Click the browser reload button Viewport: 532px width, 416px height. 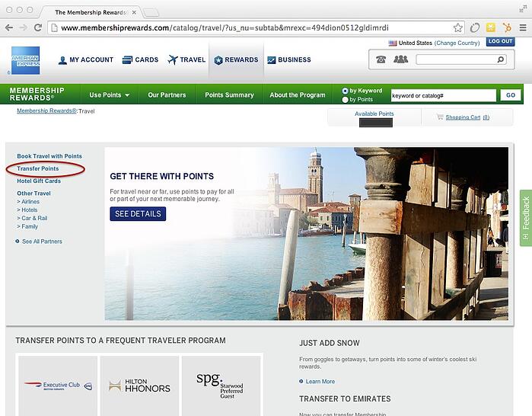coord(38,27)
